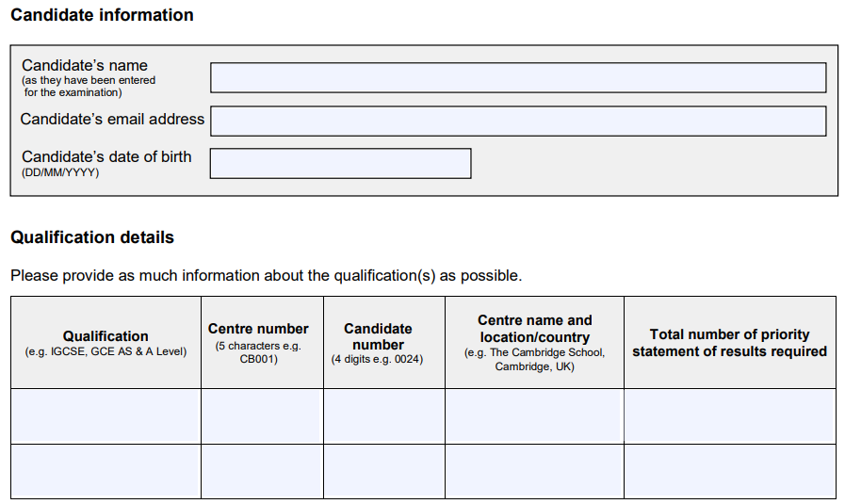Click the Candidate number column header

coord(378,343)
